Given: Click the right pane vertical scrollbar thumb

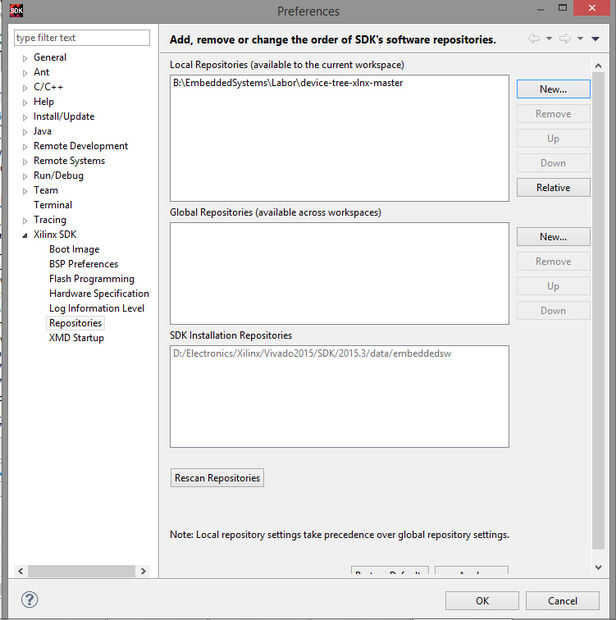Looking at the screenshot, I should 598,310.
